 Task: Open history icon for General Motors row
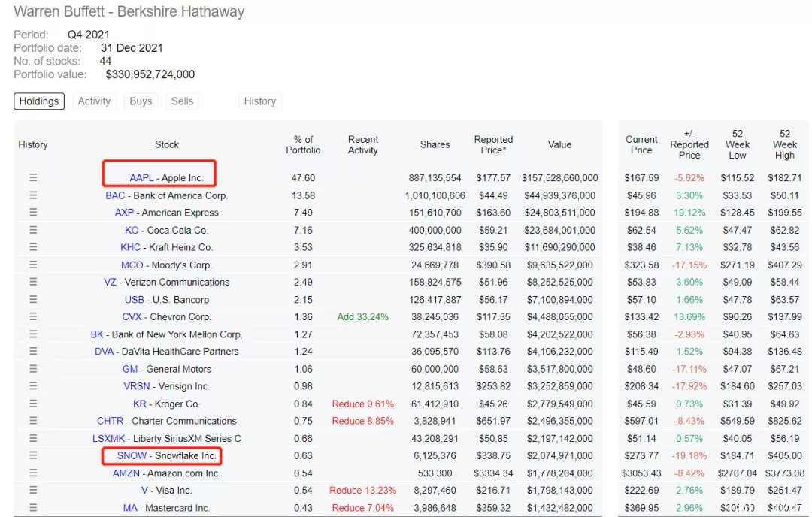(33, 368)
